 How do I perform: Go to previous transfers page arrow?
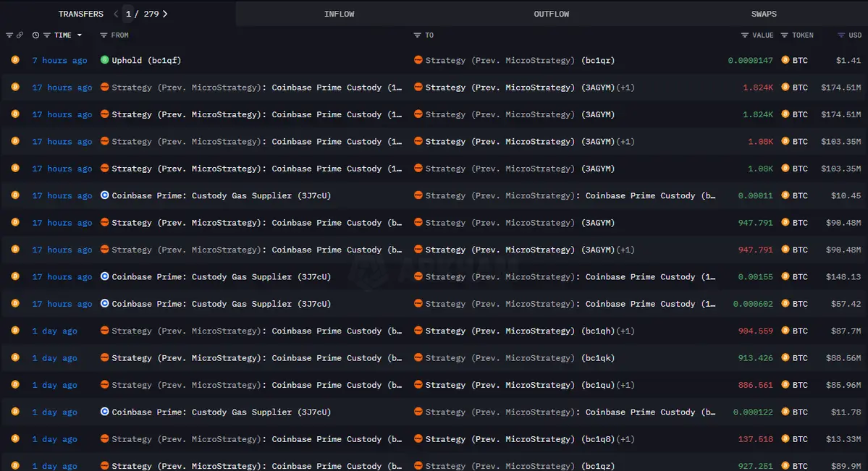(116, 14)
